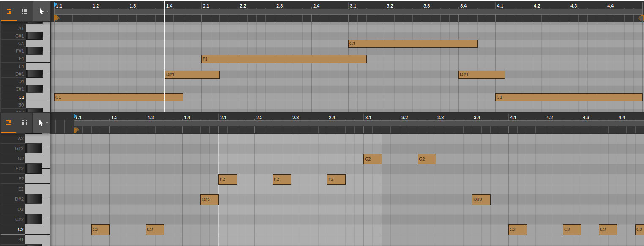This screenshot has height=246, width=644.
Task: Click 1.4 on the upper timeline ruler
Action: (x=169, y=6)
